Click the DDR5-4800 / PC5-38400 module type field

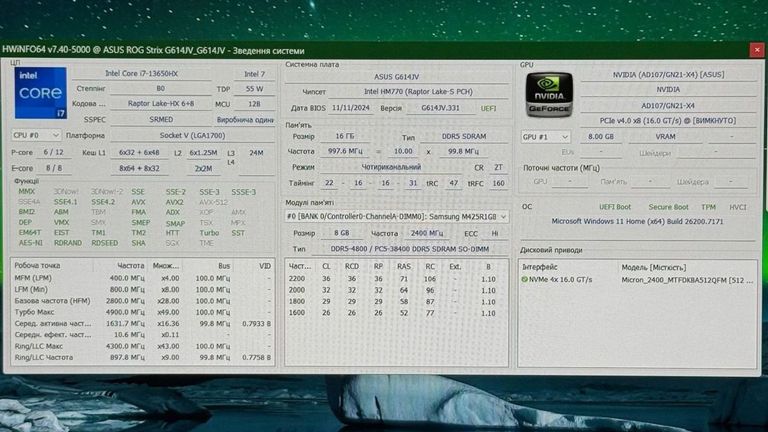click(x=409, y=249)
